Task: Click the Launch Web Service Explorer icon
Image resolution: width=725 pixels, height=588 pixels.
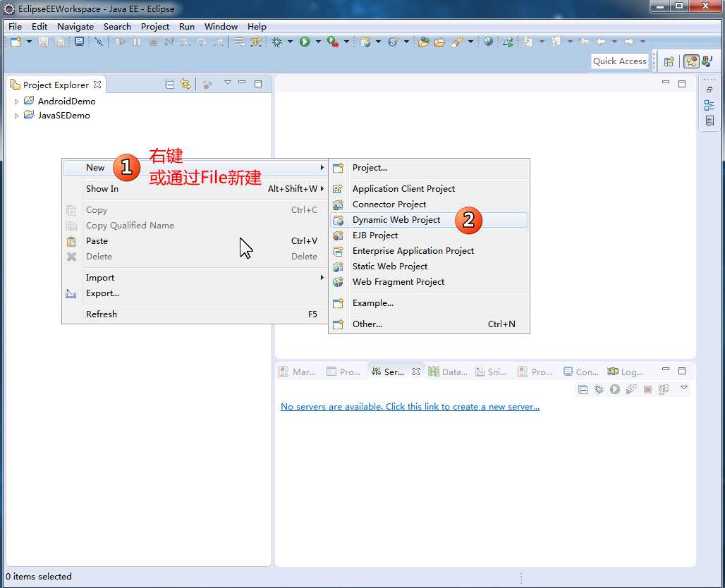Action: (508, 42)
